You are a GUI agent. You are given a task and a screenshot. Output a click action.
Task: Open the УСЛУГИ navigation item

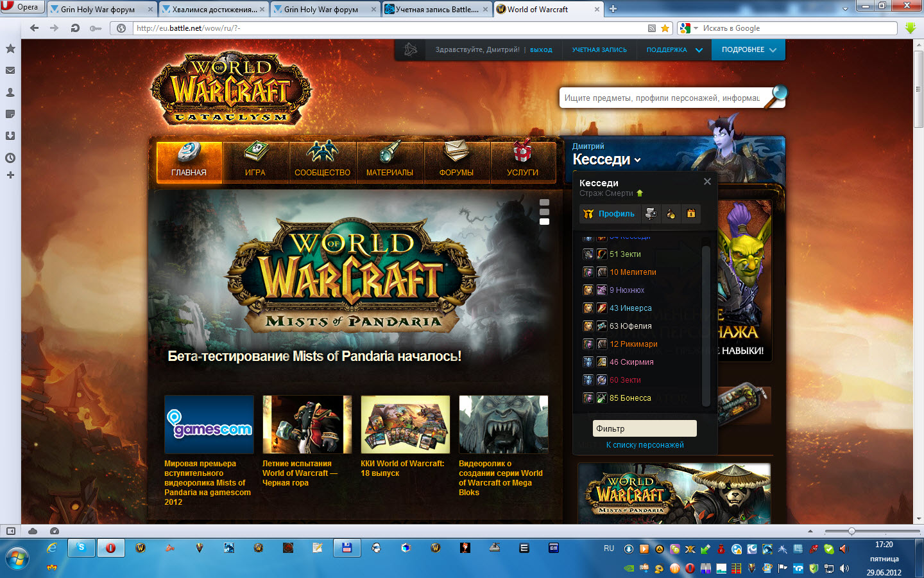(523, 162)
